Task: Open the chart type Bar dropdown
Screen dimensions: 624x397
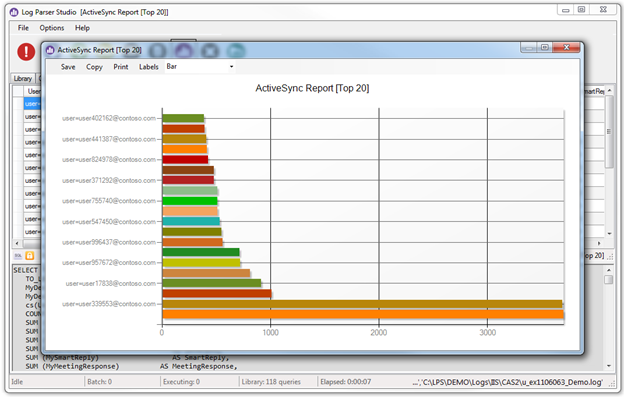Action: (200, 66)
